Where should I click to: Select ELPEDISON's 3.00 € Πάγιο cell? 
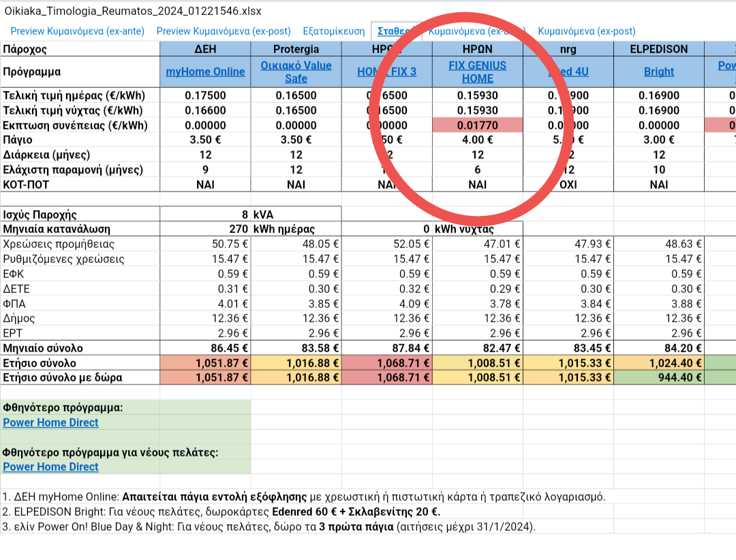tap(659, 140)
